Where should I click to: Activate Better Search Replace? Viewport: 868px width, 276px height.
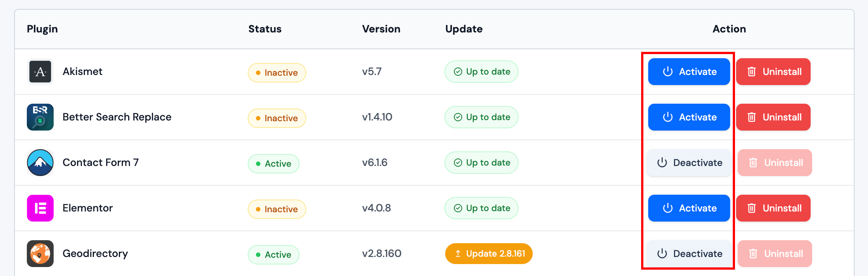tap(689, 117)
